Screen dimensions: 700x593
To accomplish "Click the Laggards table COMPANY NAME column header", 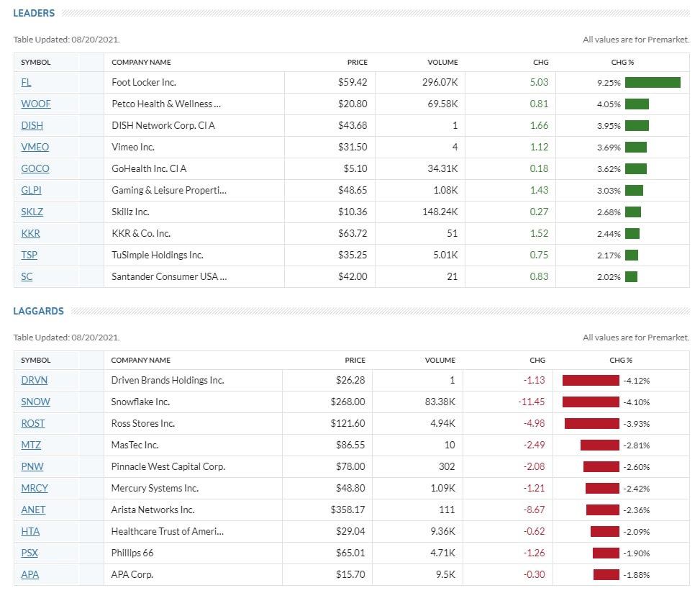I will pos(140,361).
